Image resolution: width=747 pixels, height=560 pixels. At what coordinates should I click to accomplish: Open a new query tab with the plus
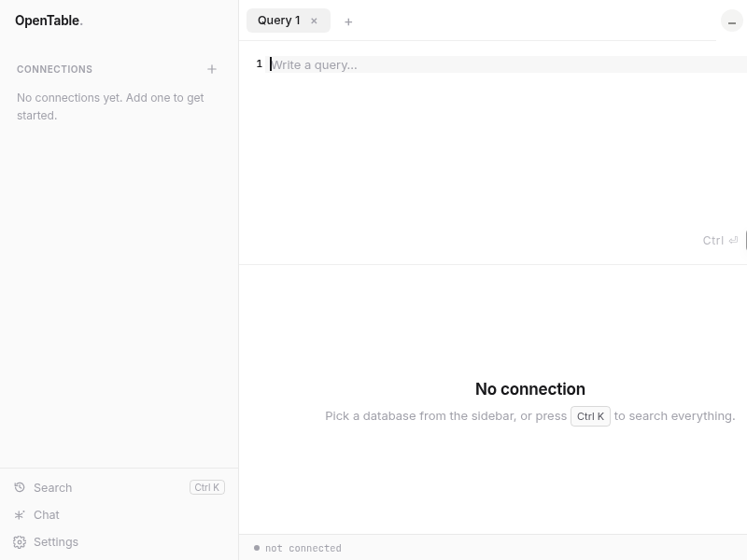click(x=348, y=21)
